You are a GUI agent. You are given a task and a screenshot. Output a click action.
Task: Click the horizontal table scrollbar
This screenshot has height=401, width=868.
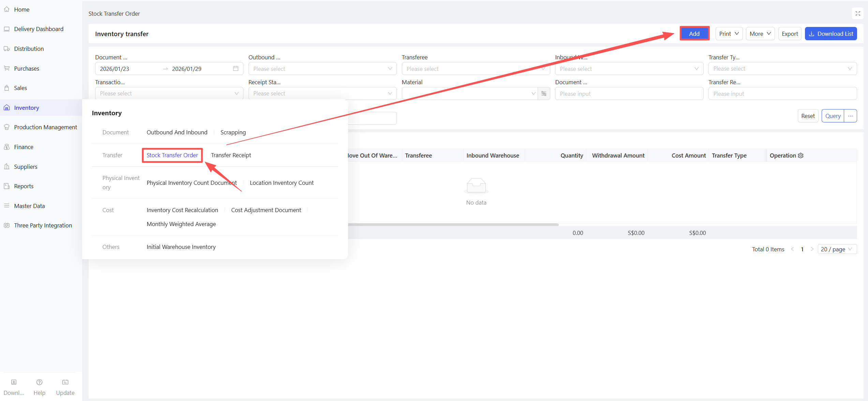453,225
